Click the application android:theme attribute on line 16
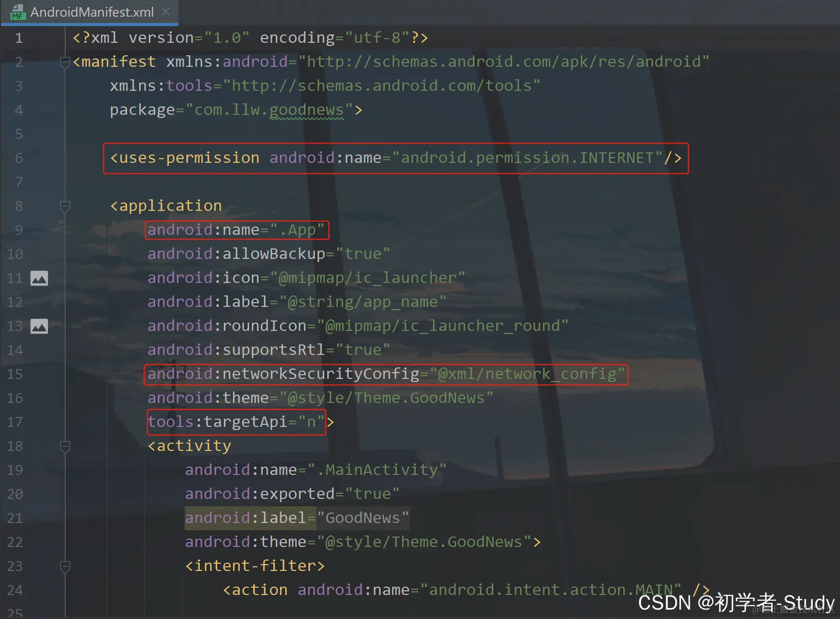This screenshot has height=619, width=840. pyautogui.click(x=320, y=398)
